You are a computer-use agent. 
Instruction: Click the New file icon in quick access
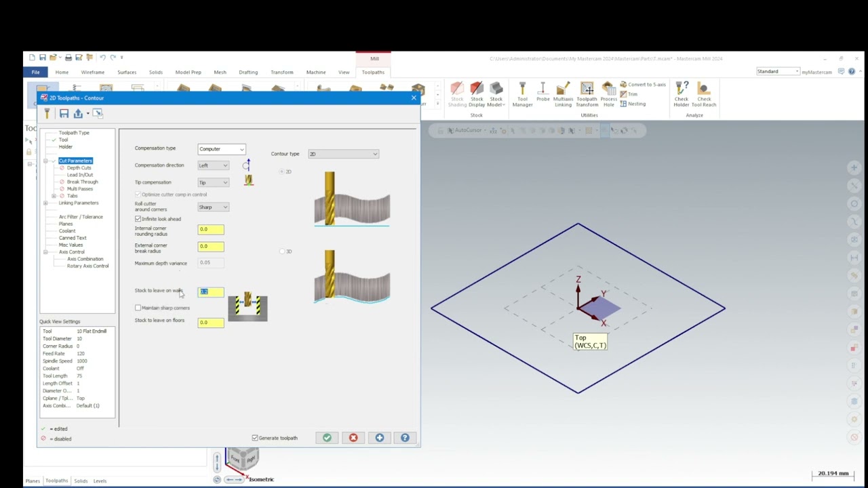pyautogui.click(x=32, y=58)
